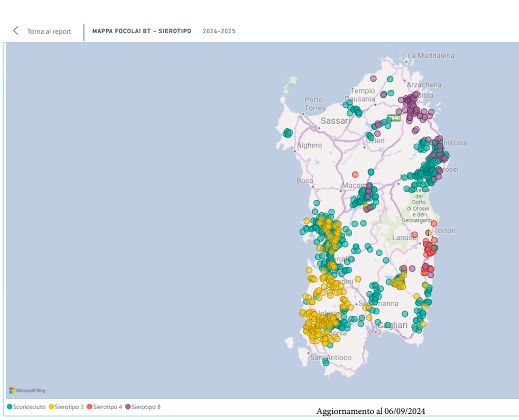
Task: Click the Porto Torres map label
Action: click(x=314, y=103)
